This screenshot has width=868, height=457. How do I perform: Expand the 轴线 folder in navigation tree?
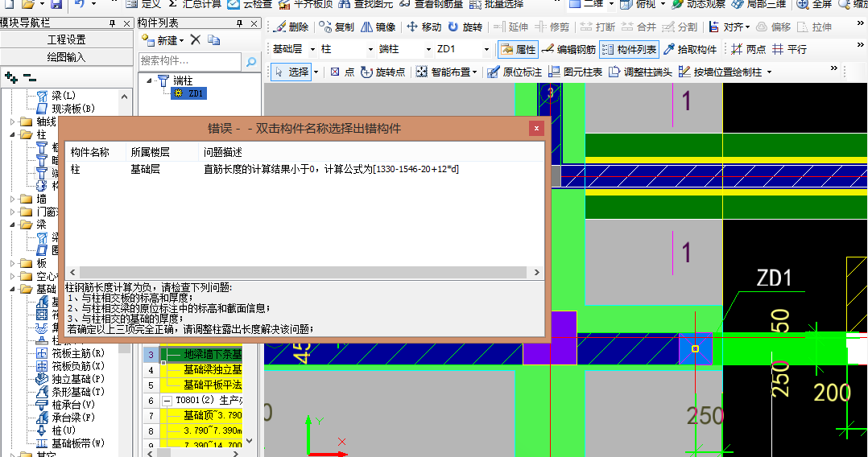[x=13, y=121]
